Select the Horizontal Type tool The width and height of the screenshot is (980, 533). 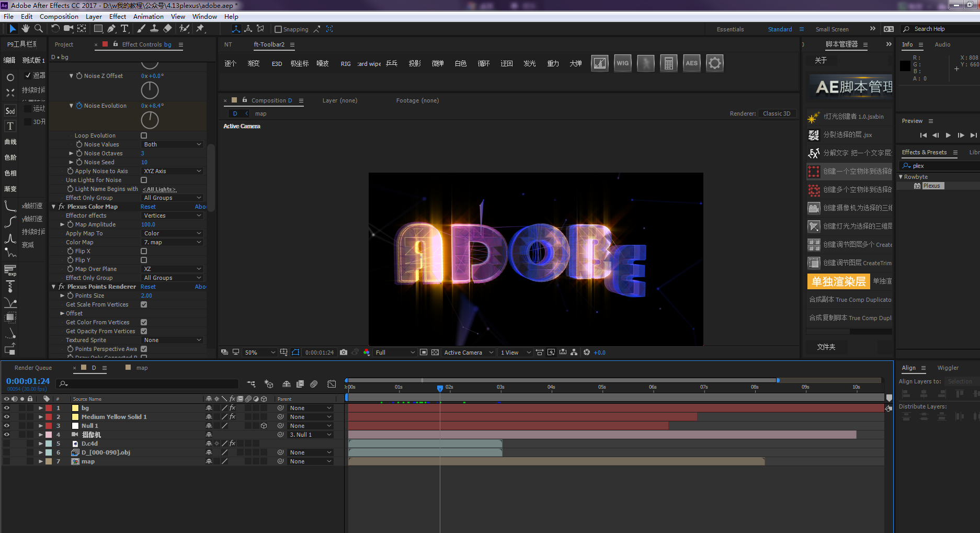click(124, 29)
